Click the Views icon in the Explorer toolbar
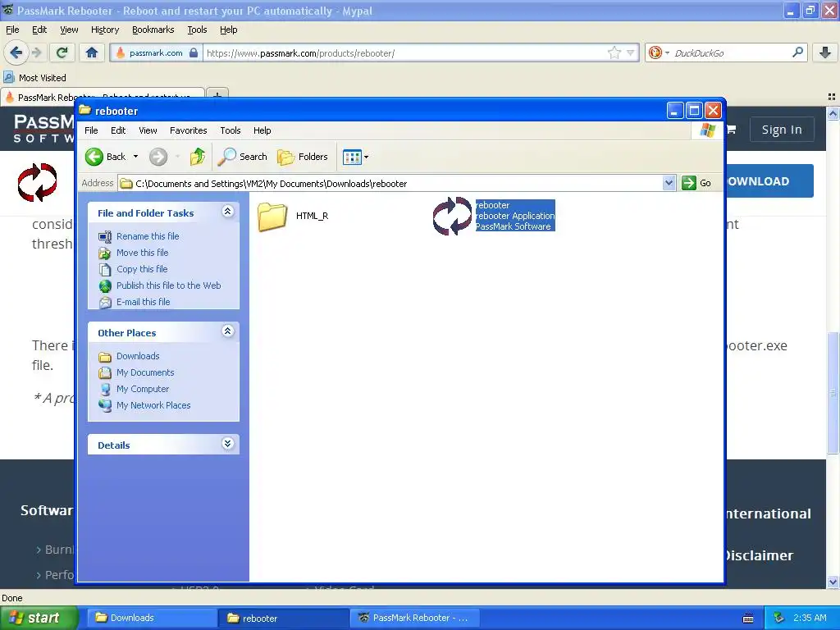The height and width of the screenshot is (630, 840). 352,157
